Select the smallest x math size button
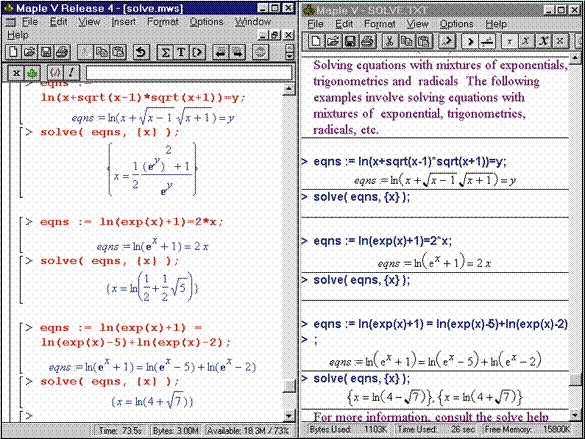This screenshot has width=585, height=439. pos(509,41)
